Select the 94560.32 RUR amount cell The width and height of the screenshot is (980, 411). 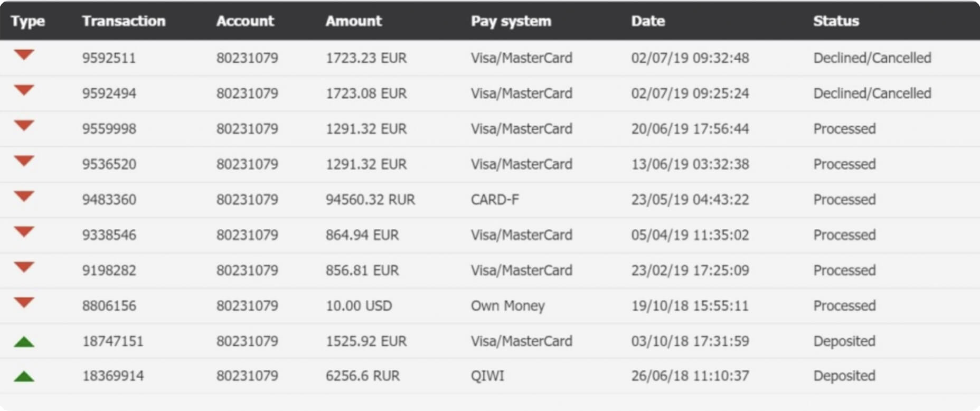(370, 200)
